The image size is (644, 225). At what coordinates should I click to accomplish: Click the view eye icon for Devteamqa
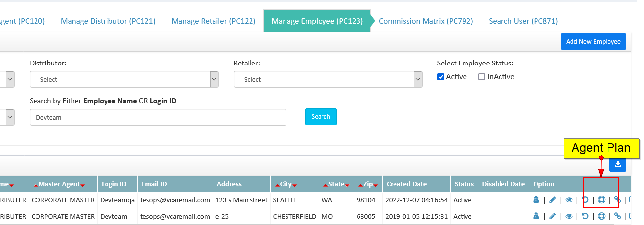(x=569, y=200)
